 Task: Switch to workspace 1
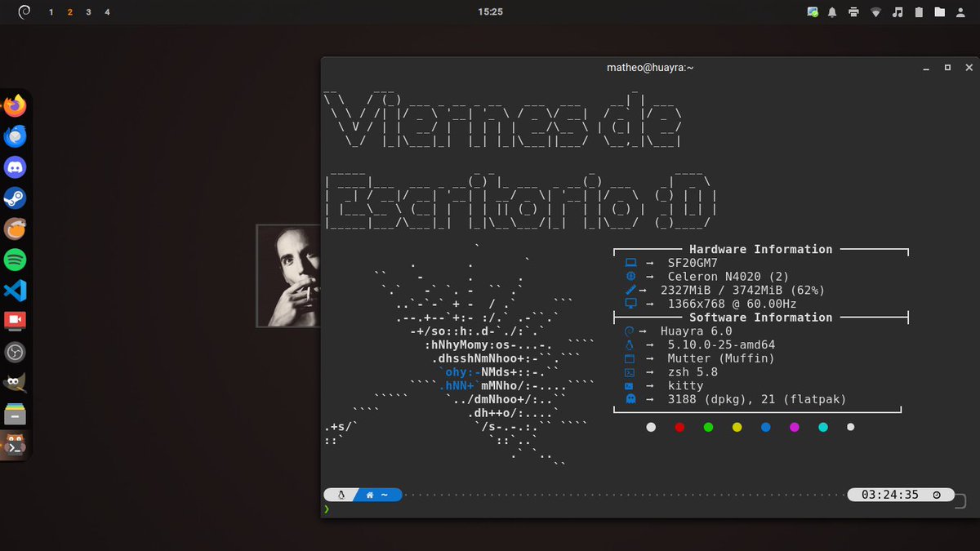pos(51,12)
